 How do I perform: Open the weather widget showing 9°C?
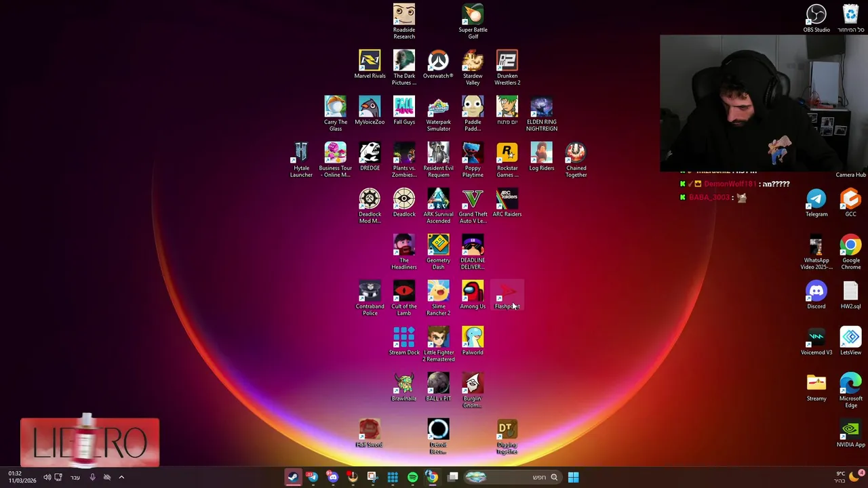point(848,477)
